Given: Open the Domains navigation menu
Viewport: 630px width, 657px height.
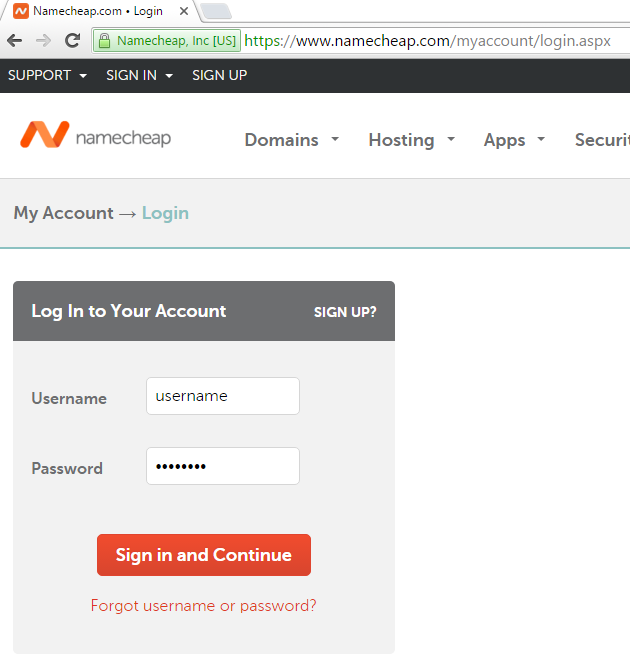Looking at the screenshot, I should [x=291, y=140].
